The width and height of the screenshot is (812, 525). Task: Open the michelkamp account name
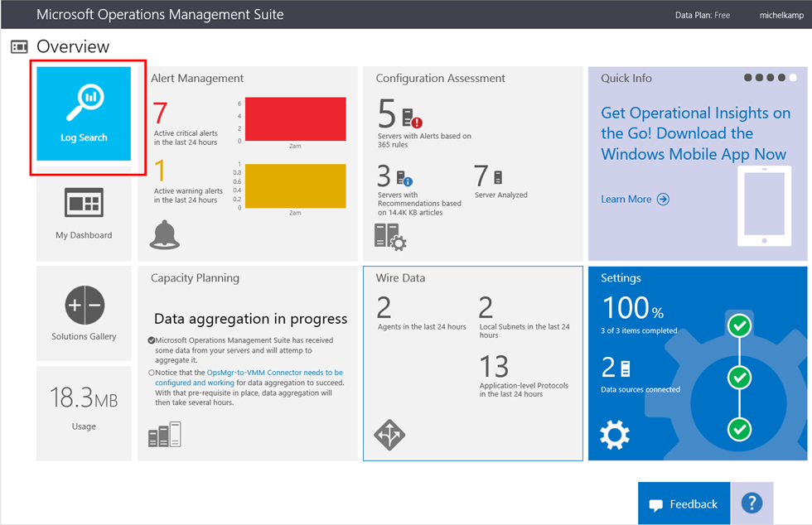(781, 15)
